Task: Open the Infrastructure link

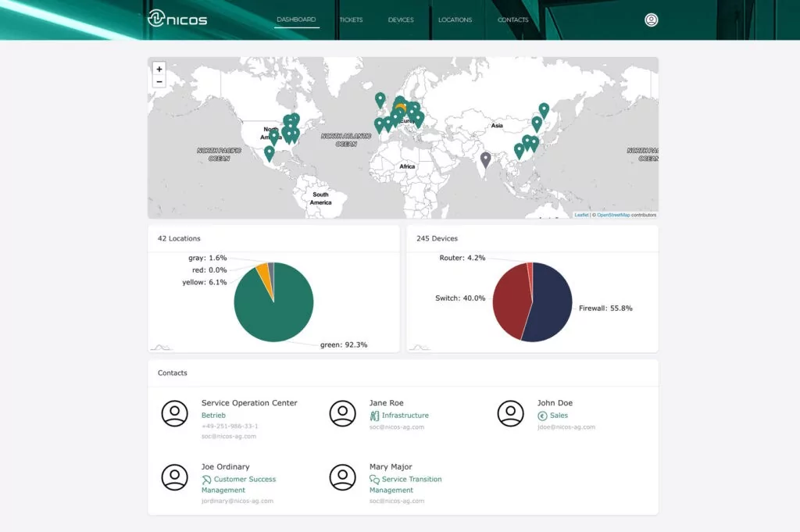Action: (x=405, y=415)
